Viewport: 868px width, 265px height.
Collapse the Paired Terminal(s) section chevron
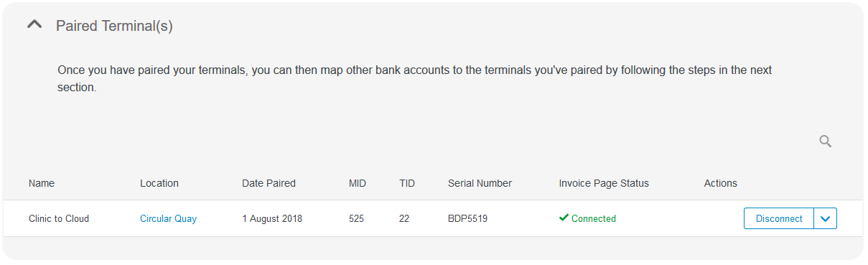[34, 25]
